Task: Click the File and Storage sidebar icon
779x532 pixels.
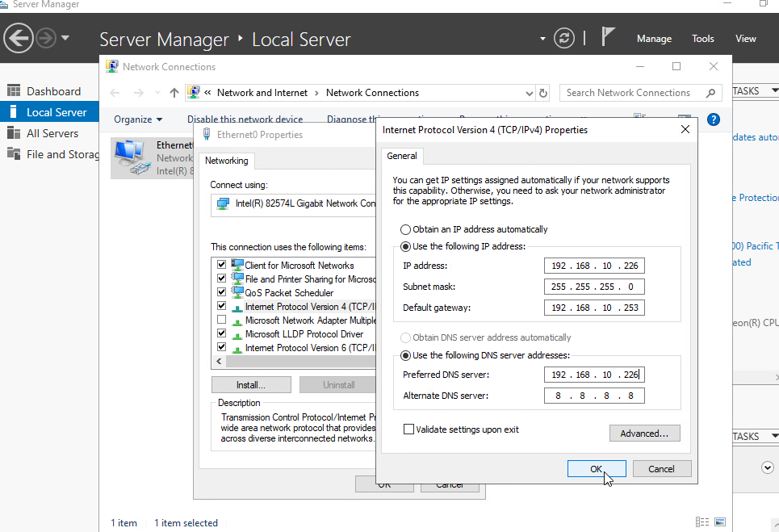Action: (14, 154)
